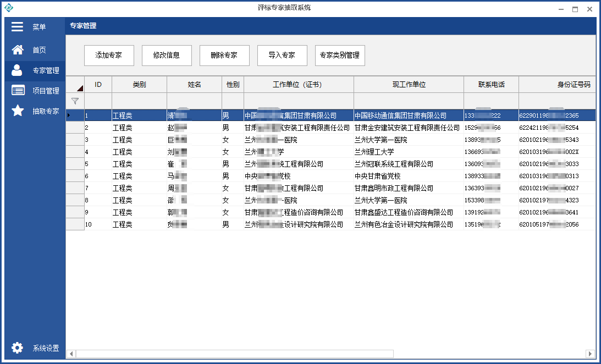Select cell 兰州理工大学

click(409, 152)
